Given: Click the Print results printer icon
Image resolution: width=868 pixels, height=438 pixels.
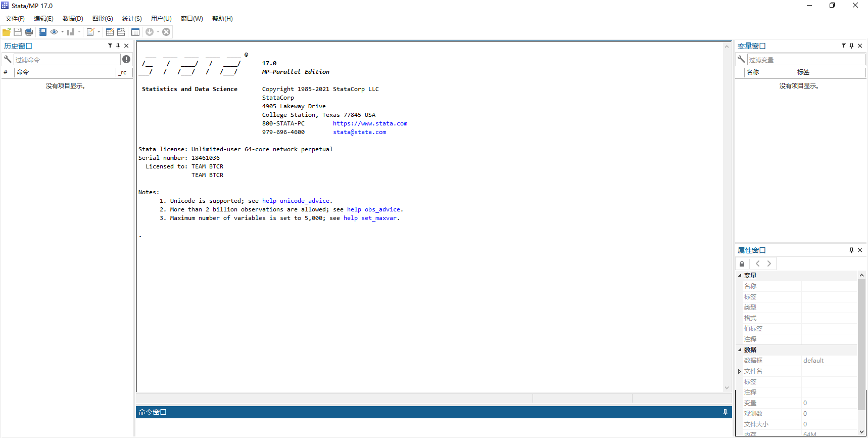Looking at the screenshot, I should [x=29, y=32].
